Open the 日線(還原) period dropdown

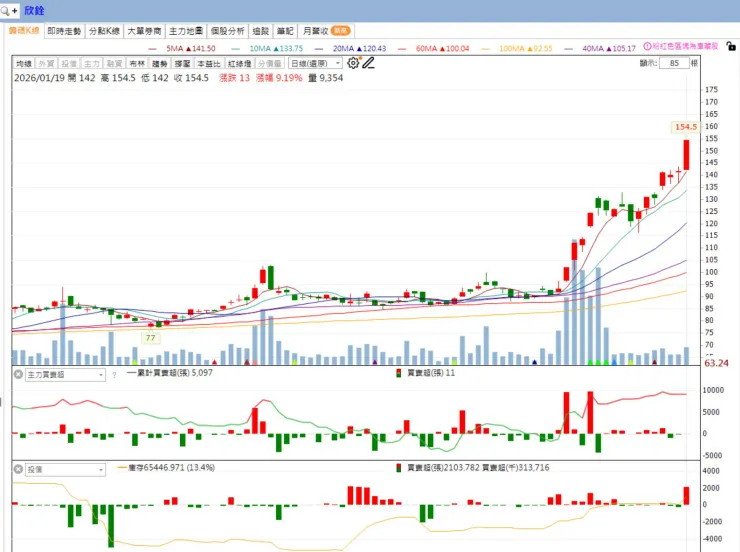pyautogui.click(x=315, y=63)
